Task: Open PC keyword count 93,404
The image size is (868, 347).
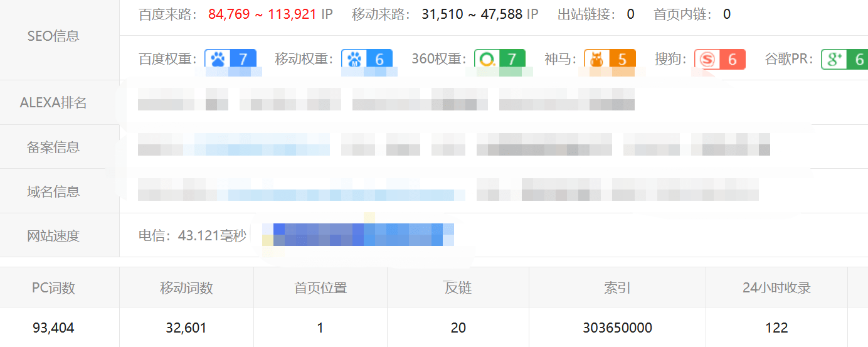Action: coord(53,328)
